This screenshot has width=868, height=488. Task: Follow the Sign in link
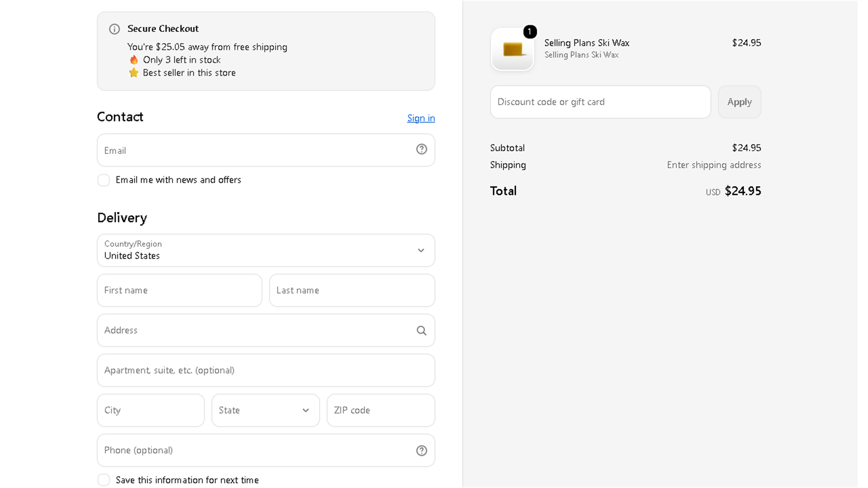[421, 118]
